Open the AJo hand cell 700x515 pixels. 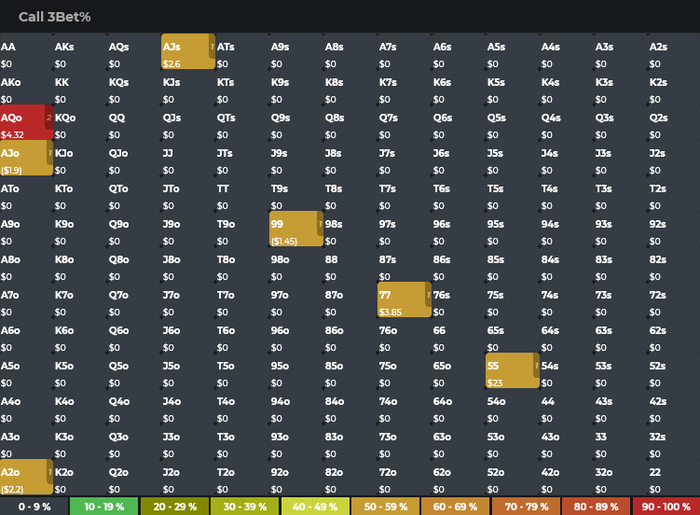(26, 158)
